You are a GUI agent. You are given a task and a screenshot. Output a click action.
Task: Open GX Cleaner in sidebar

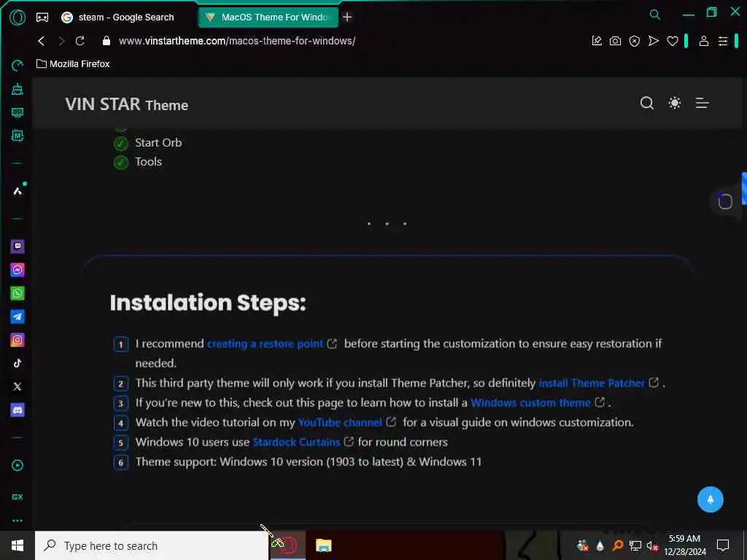pyautogui.click(x=18, y=88)
